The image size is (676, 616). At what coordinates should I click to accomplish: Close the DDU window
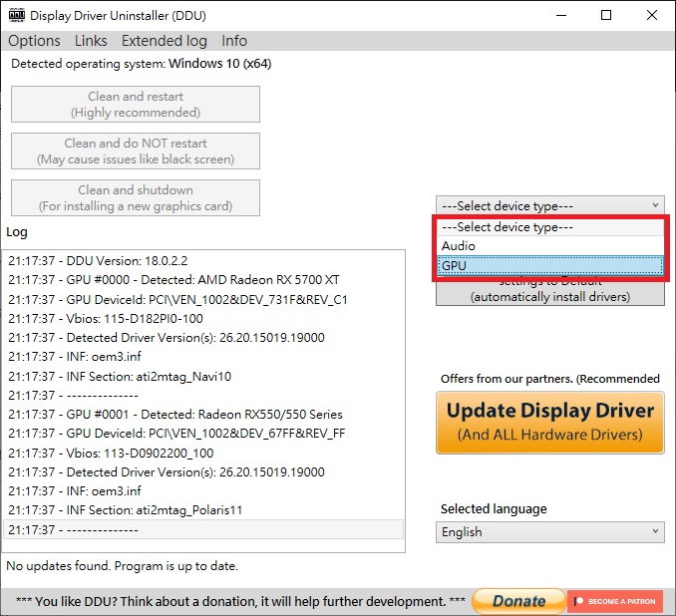pyautogui.click(x=652, y=16)
